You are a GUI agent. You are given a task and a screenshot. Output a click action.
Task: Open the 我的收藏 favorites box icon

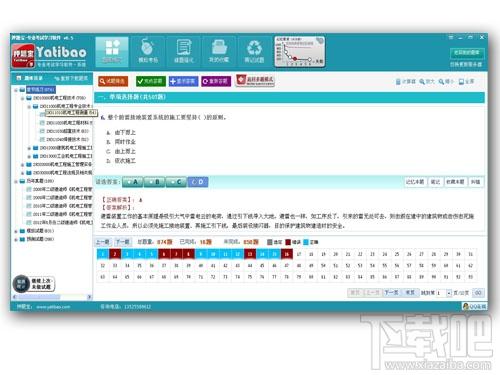(x=219, y=51)
